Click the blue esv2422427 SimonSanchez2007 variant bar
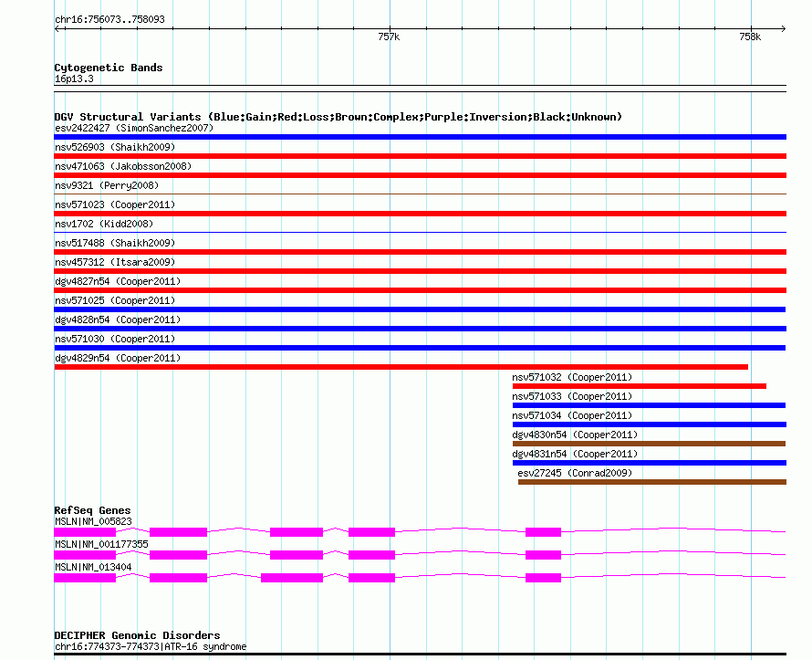The height and width of the screenshot is (660, 812). pos(420,137)
